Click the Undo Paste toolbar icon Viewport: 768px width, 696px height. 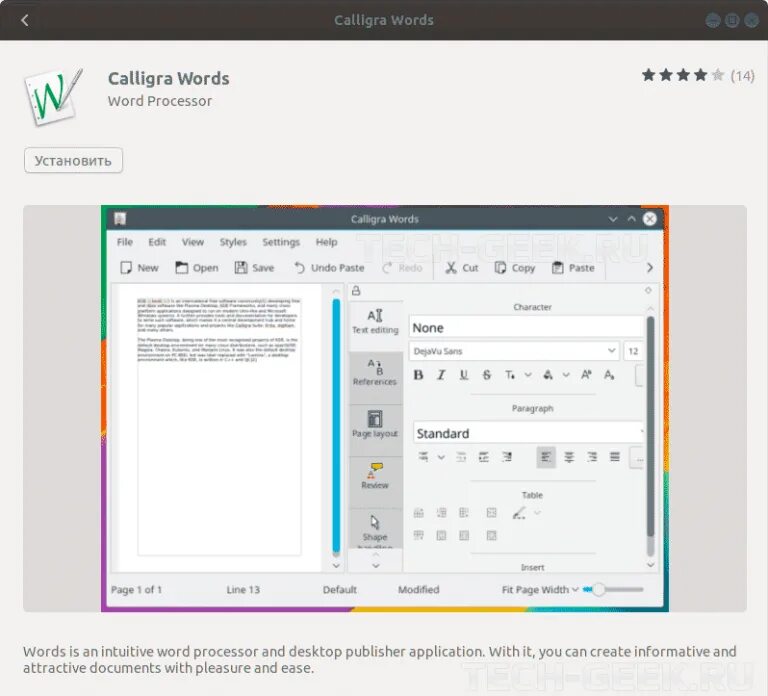[299, 267]
